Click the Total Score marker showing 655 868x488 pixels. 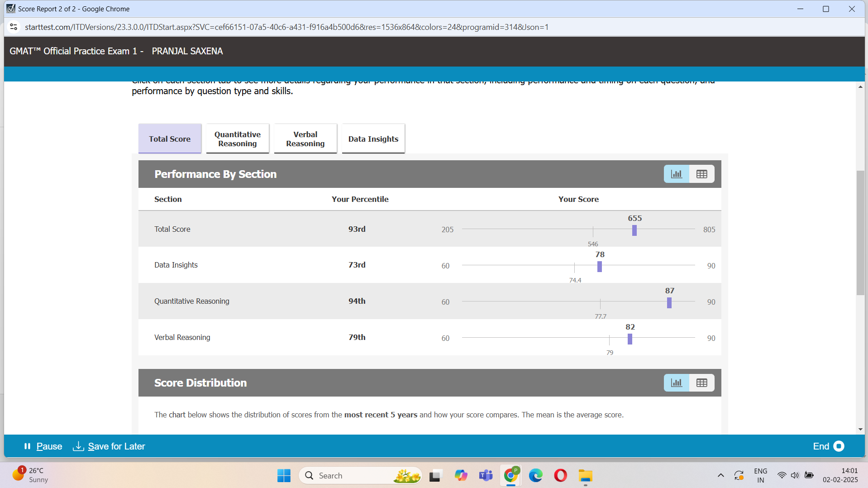coord(634,230)
